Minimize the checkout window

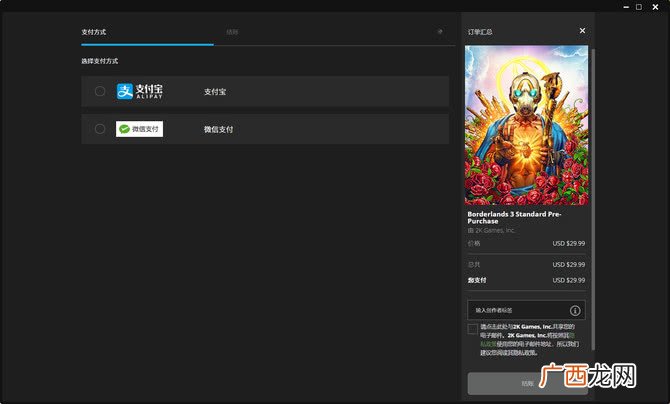[626, 7]
